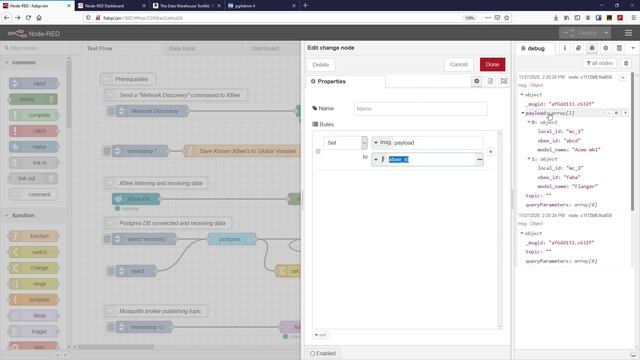
Task: Grab the rule reorder handle icon
Action: (318, 151)
